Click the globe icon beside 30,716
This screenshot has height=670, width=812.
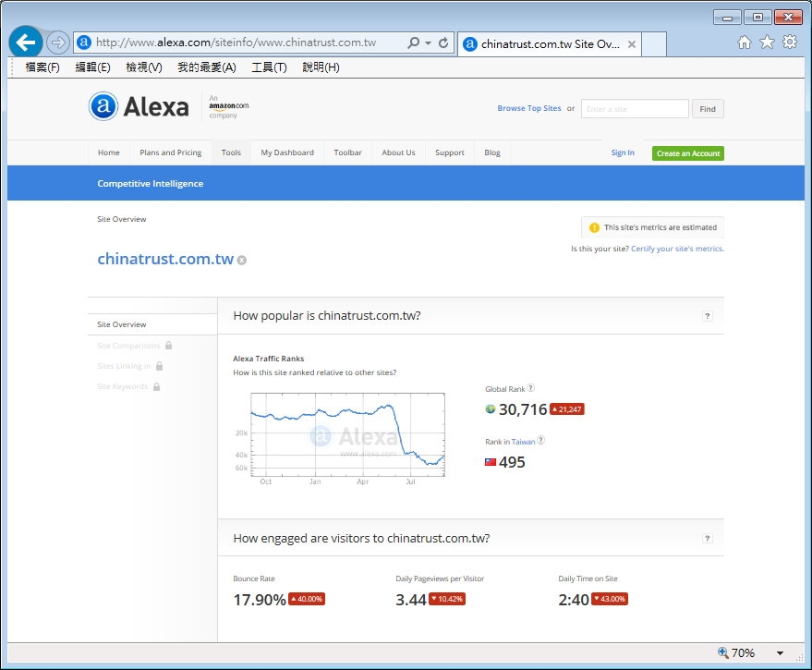click(x=491, y=408)
